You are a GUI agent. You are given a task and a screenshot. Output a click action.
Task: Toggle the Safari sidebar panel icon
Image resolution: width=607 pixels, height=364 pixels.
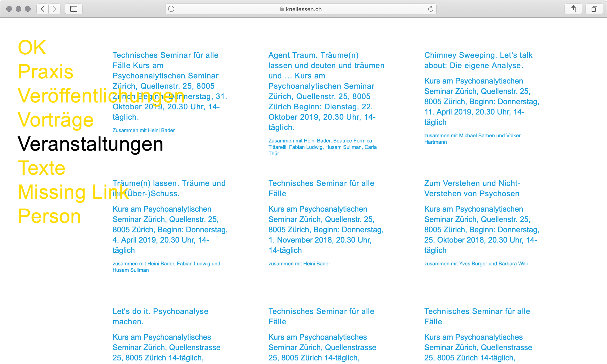[x=74, y=9]
